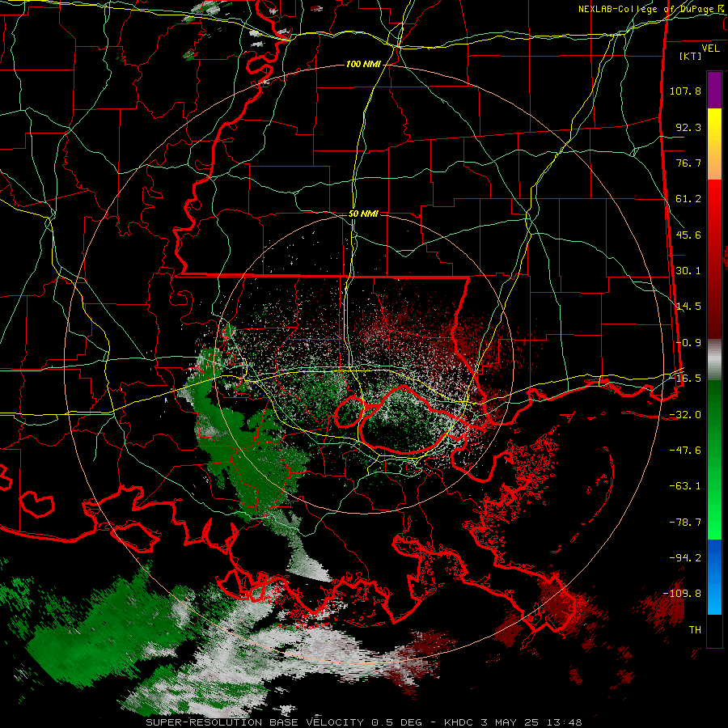Click the 14.5 velocity scale value
The width and height of the screenshot is (728, 728).
coord(688,307)
